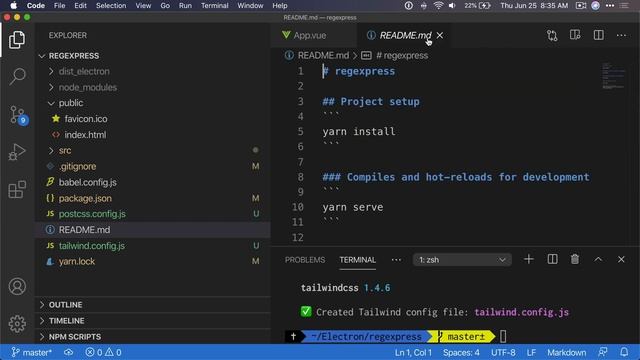
Task: Split the editor right
Action: point(598,35)
